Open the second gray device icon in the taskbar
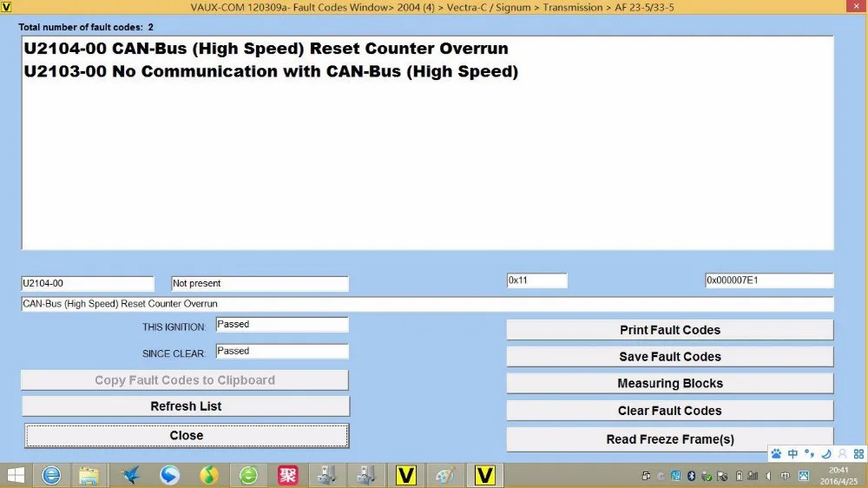This screenshot has height=488, width=868. pos(365,475)
